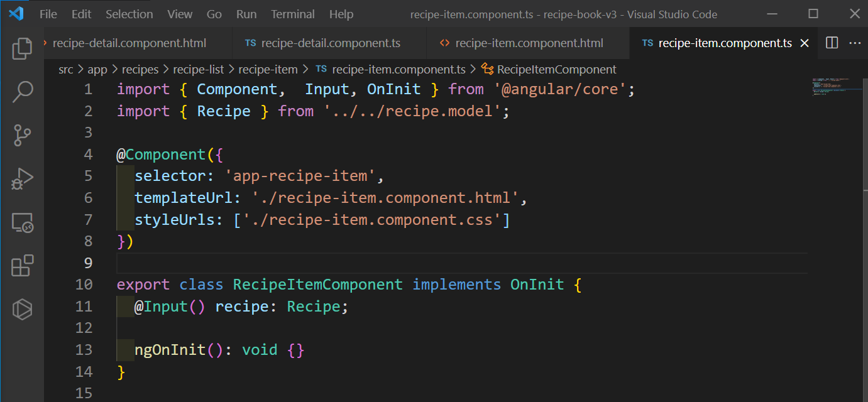This screenshot has width=868, height=402.
Task: Click line number 13 in the gutter
Action: 84,349
